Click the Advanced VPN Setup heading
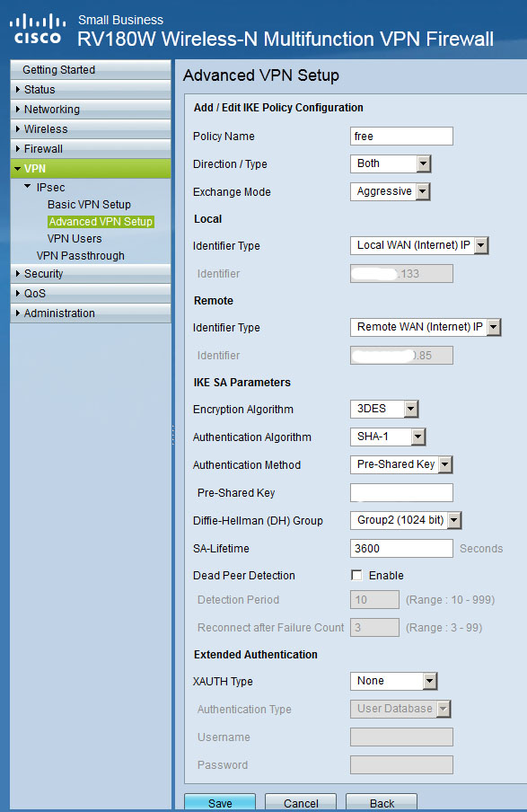 coord(261,75)
